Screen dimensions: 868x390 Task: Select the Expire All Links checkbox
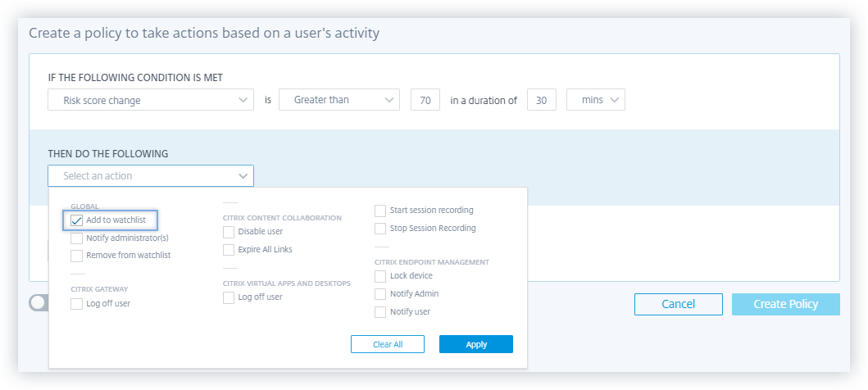(229, 249)
